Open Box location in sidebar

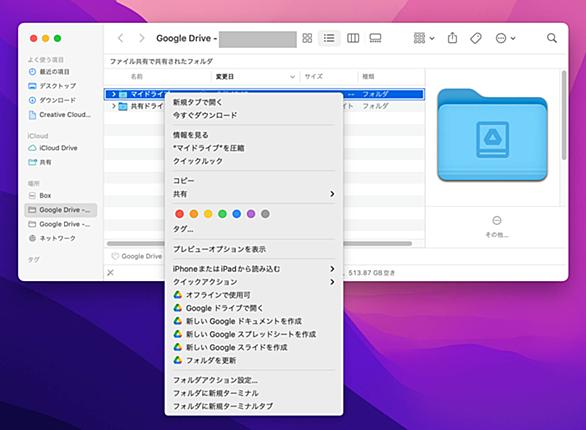40,195
